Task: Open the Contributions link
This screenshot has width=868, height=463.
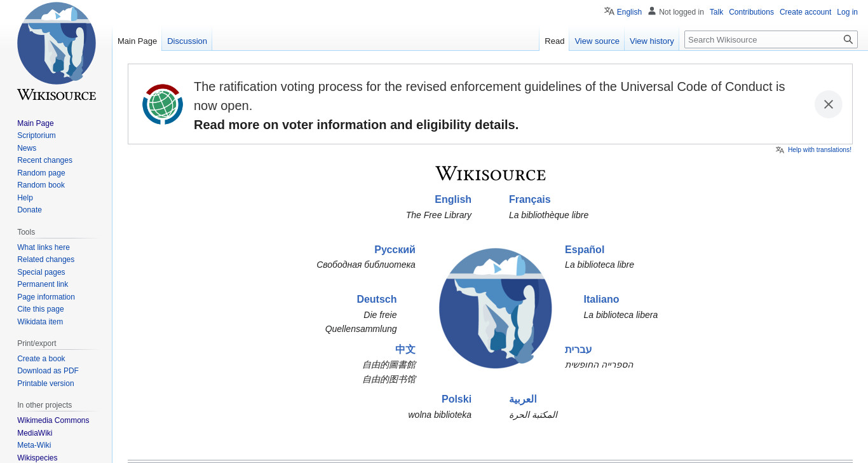Action: (x=751, y=12)
